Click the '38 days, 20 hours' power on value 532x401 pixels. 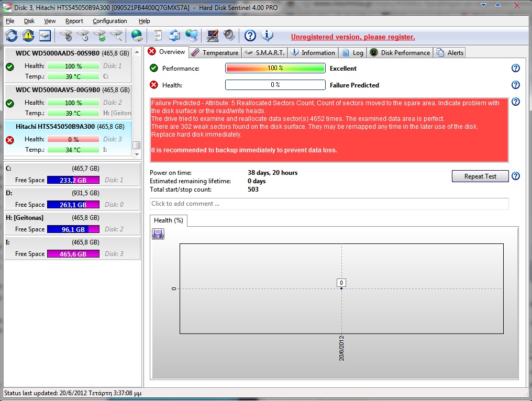[x=272, y=173]
